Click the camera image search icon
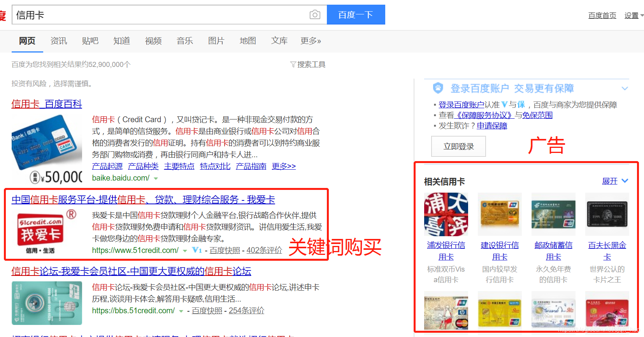The height and width of the screenshot is (337, 644). tap(315, 15)
